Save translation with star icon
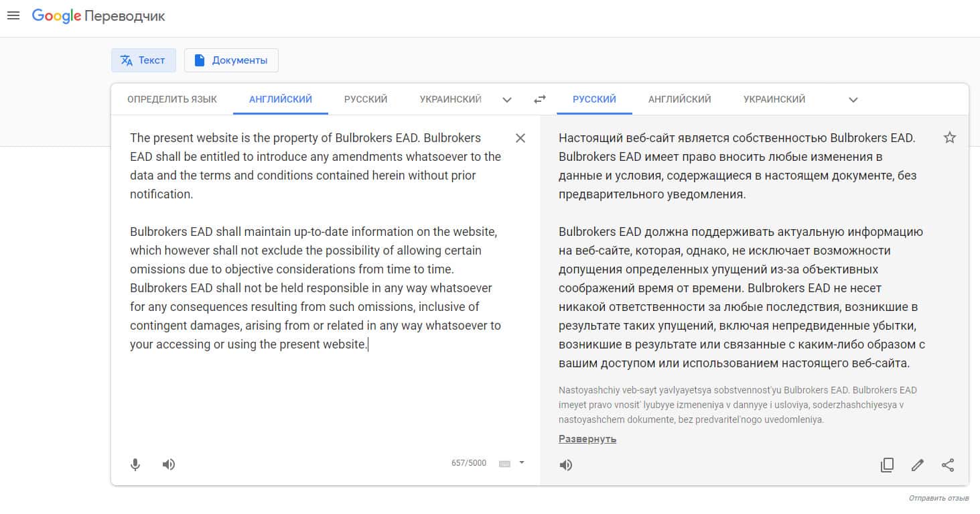 (x=949, y=138)
